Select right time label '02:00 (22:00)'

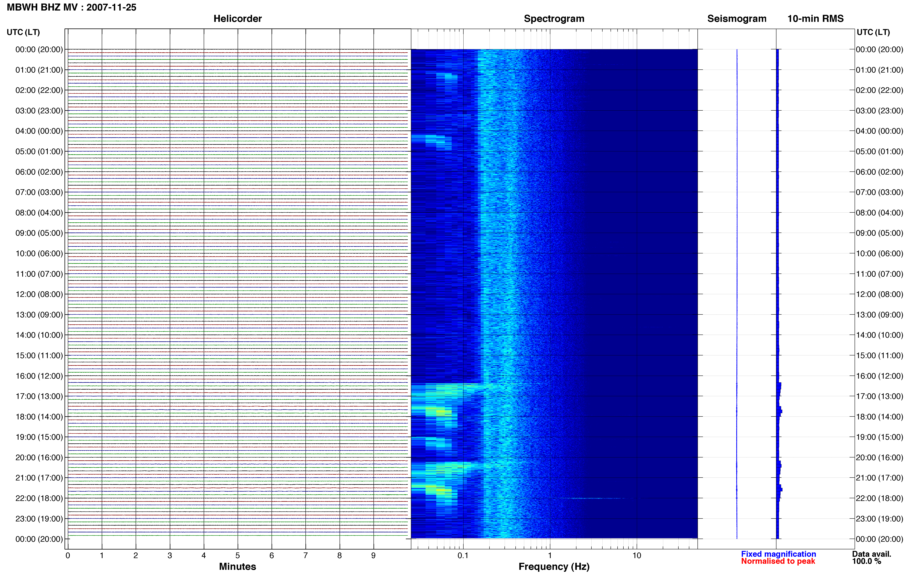click(x=879, y=90)
